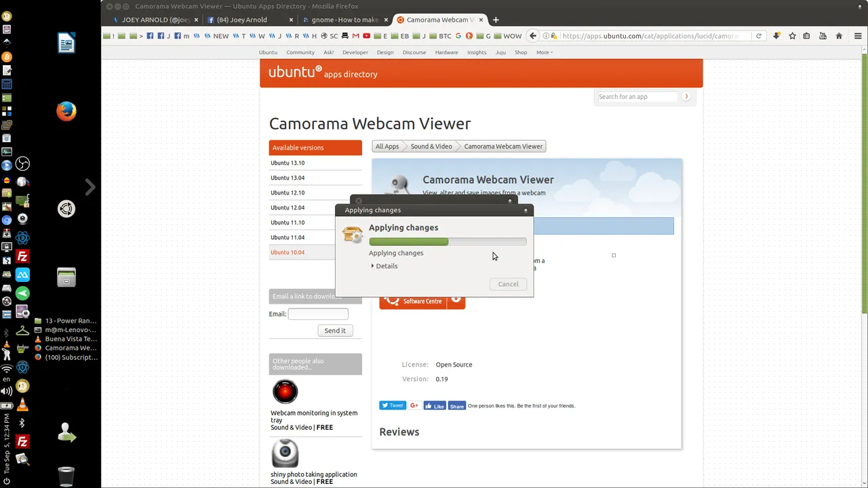This screenshot has height=488, width=868.
Task: Open the large Firefox dock icon
Action: [66, 111]
